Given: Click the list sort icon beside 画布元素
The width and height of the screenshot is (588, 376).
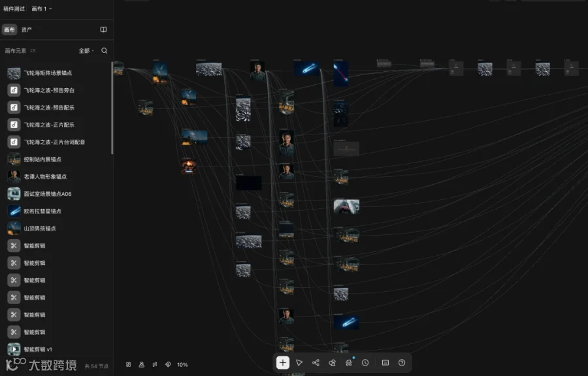Looking at the screenshot, I should coord(33,50).
